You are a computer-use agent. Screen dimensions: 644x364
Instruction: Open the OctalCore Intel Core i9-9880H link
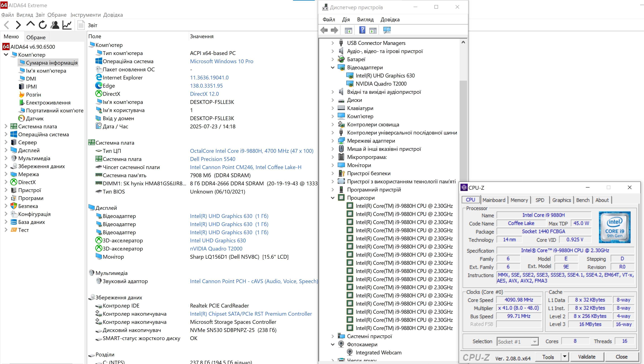[251, 151]
